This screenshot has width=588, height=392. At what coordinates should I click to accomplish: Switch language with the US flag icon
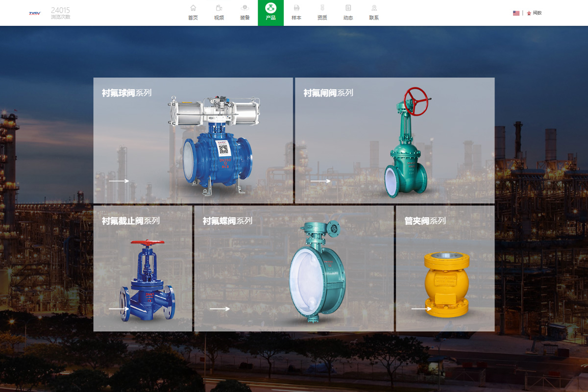(x=516, y=13)
